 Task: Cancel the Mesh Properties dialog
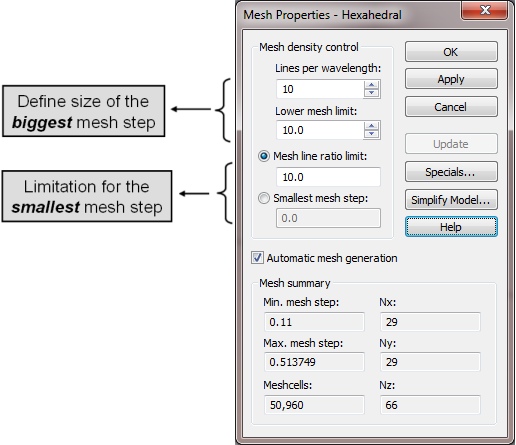point(451,107)
